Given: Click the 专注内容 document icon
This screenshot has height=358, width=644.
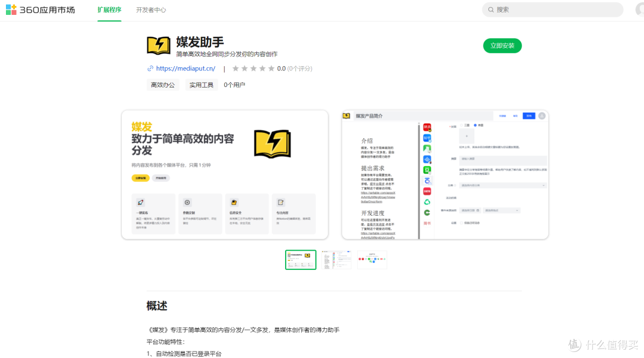Looking at the screenshot, I should point(281,203).
